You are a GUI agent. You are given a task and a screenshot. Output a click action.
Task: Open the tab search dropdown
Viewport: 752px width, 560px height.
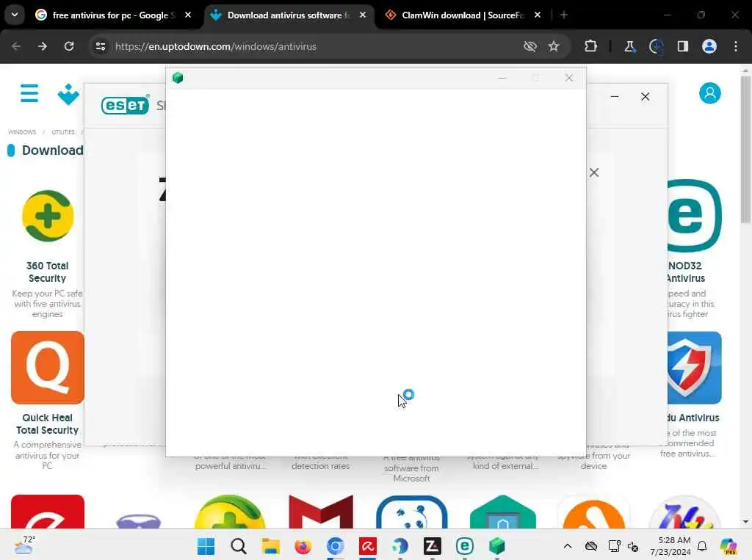pyautogui.click(x=15, y=15)
